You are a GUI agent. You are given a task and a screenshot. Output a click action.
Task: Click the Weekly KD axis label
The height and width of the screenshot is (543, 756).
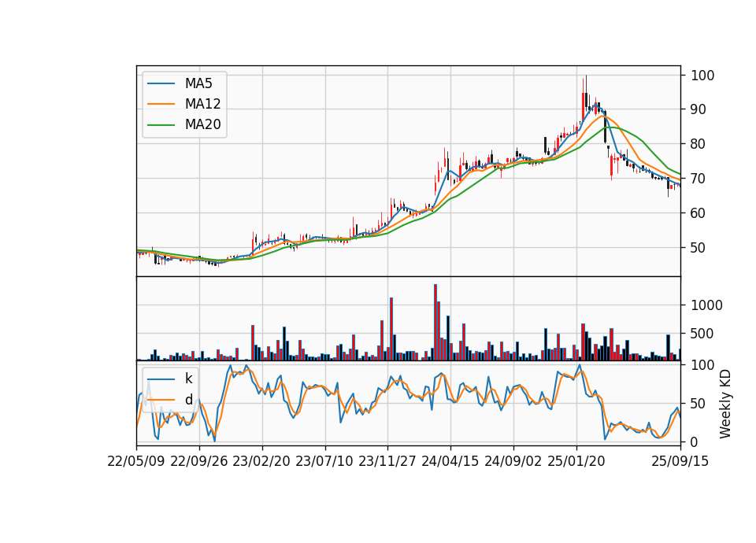click(x=725, y=404)
